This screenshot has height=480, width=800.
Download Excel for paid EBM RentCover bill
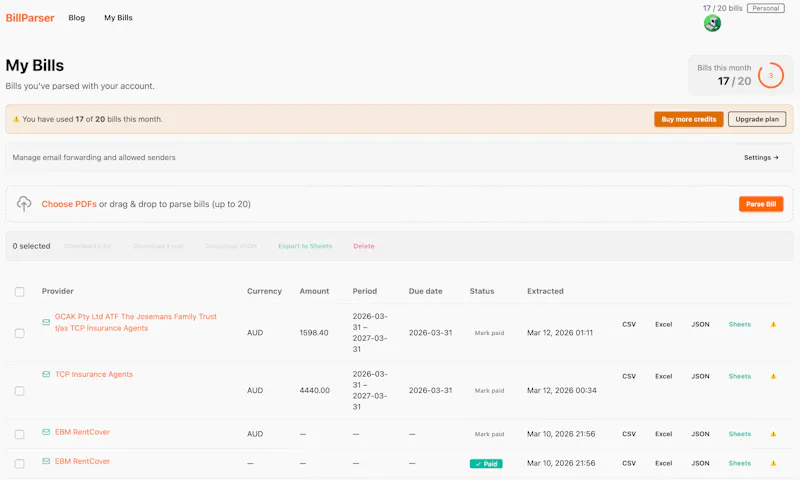(x=663, y=464)
